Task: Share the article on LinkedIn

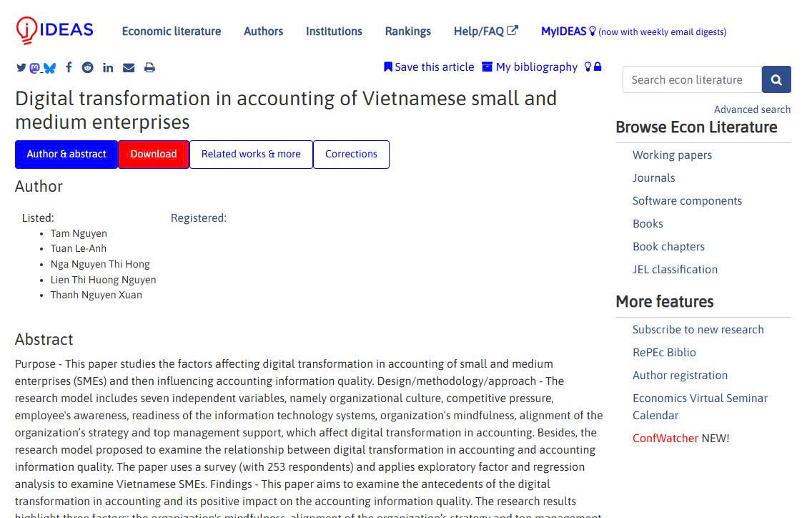Action: pyautogui.click(x=108, y=67)
